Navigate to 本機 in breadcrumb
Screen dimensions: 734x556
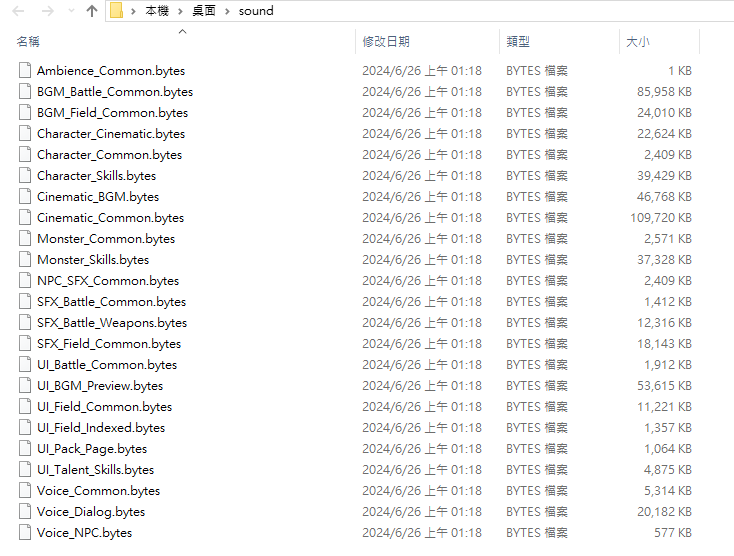point(157,11)
